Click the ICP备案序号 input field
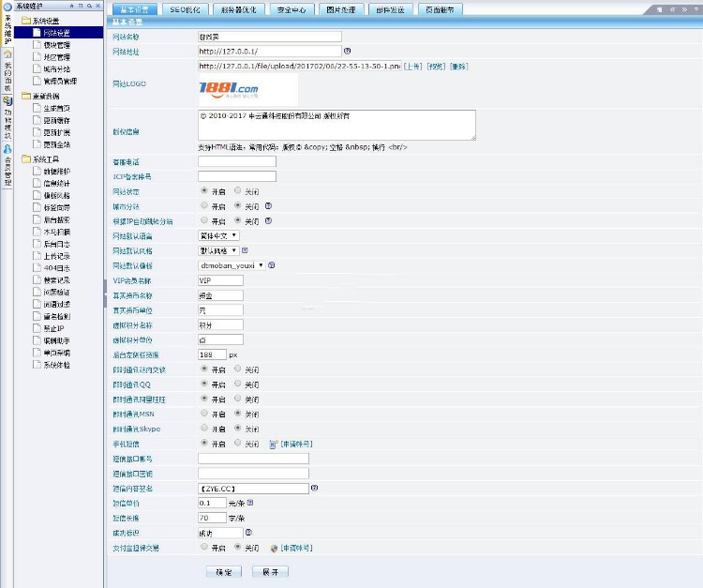703x588 pixels. pyautogui.click(x=237, y=176)
